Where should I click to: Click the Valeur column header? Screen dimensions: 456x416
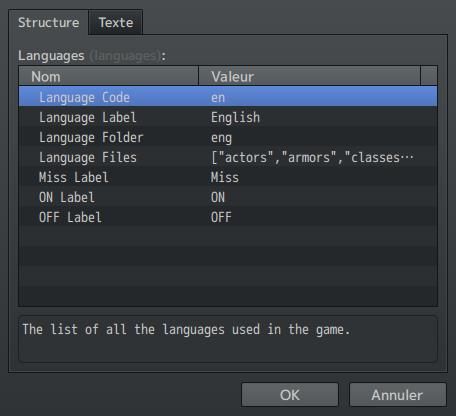coord(309,76)
